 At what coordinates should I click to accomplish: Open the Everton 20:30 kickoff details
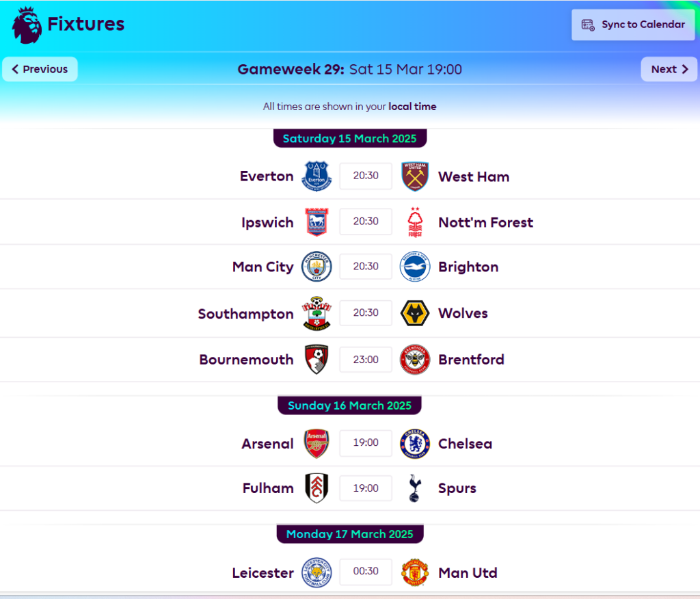pos(365,176)
